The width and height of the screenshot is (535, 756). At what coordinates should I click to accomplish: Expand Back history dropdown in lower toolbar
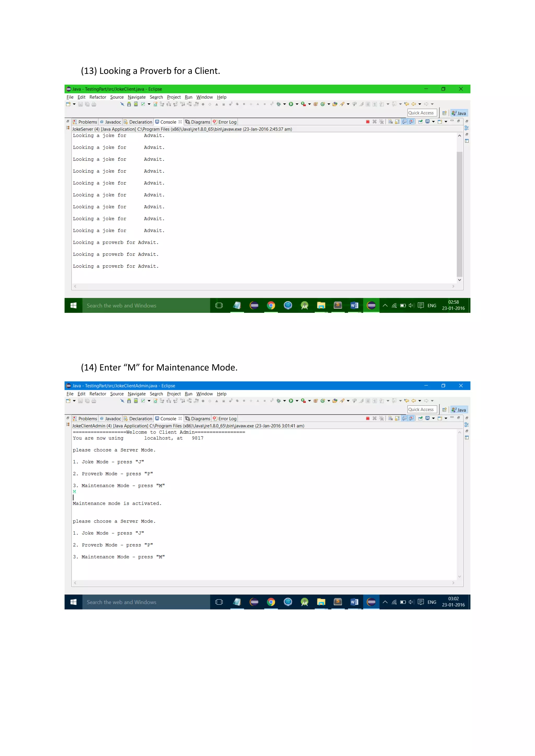click(420, 401)
